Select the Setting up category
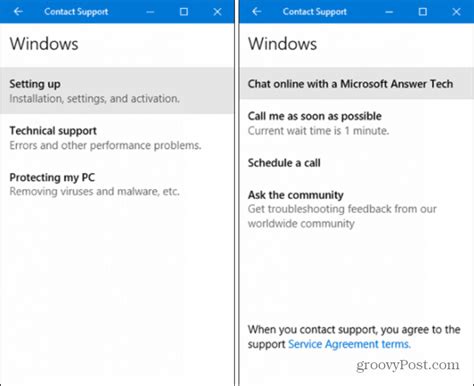This screenshot has height=386, width=474. click(117, 91)
